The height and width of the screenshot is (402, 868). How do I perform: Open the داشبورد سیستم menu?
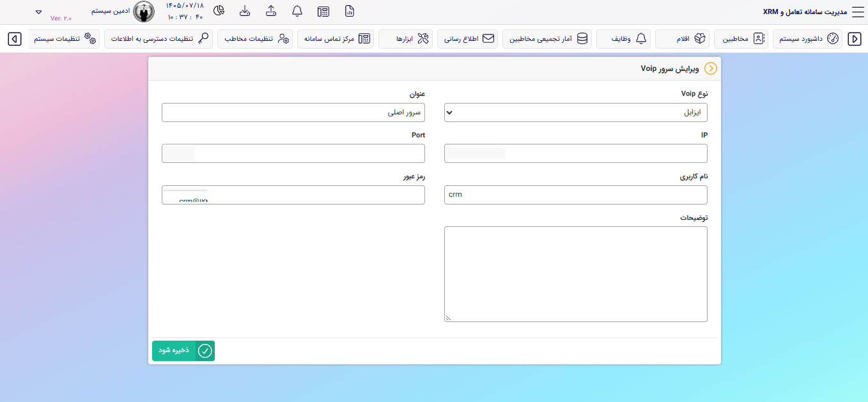coord(808,39)
